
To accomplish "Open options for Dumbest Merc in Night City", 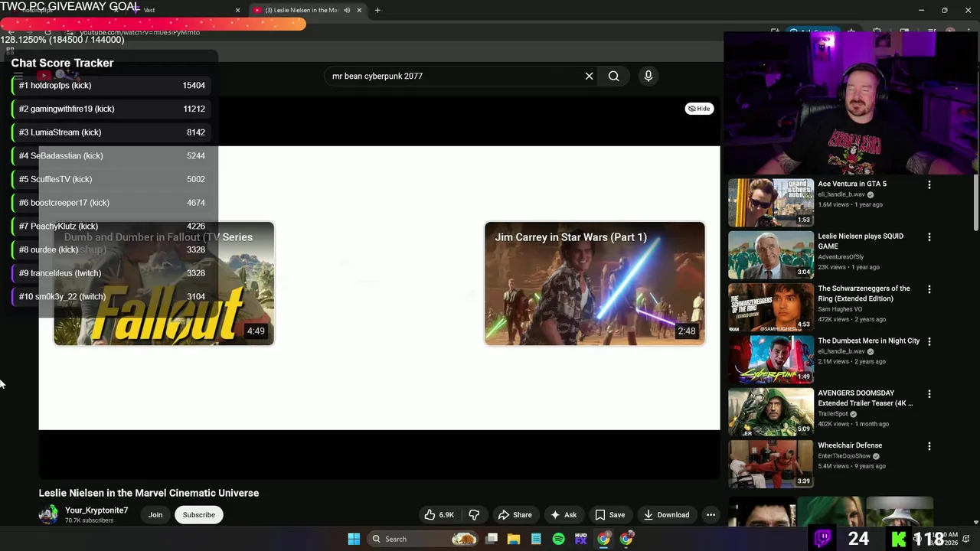I will 929,342.
